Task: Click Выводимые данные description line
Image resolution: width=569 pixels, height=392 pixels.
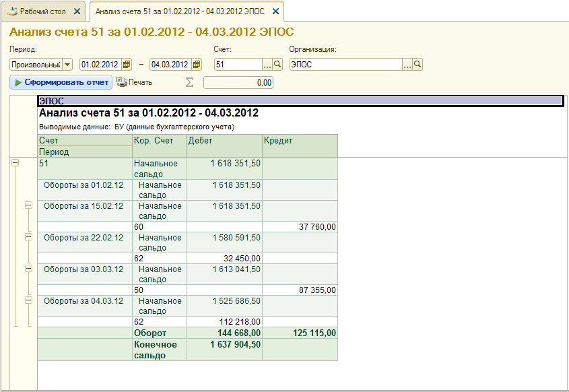Action: point(137,127)
